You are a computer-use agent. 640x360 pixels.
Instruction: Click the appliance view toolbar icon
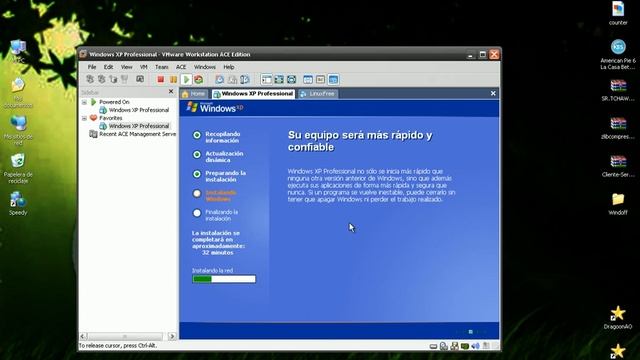(320, 79)
